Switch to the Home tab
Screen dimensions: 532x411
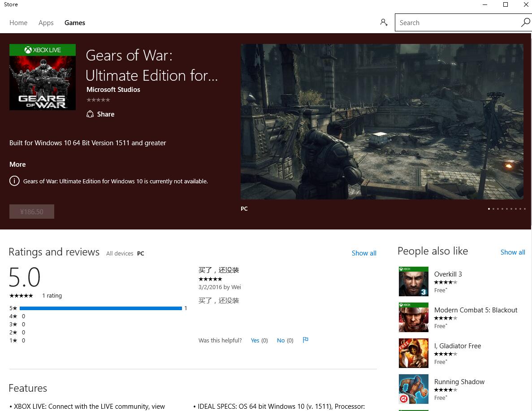click(18, 23)
